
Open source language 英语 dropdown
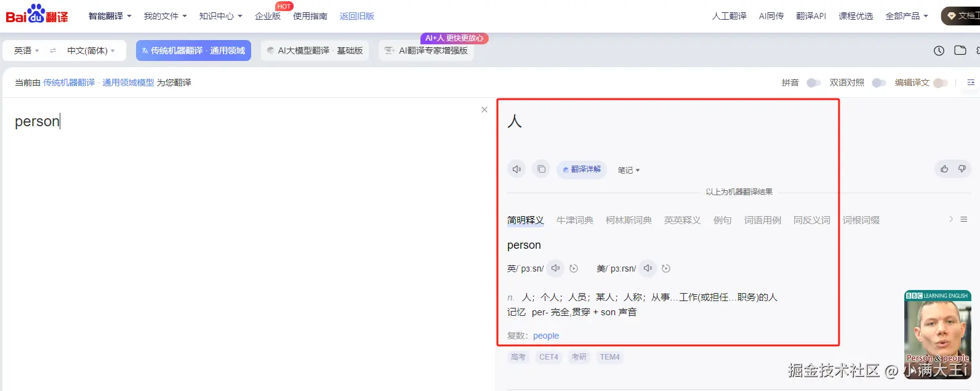(x=26, y=50)
